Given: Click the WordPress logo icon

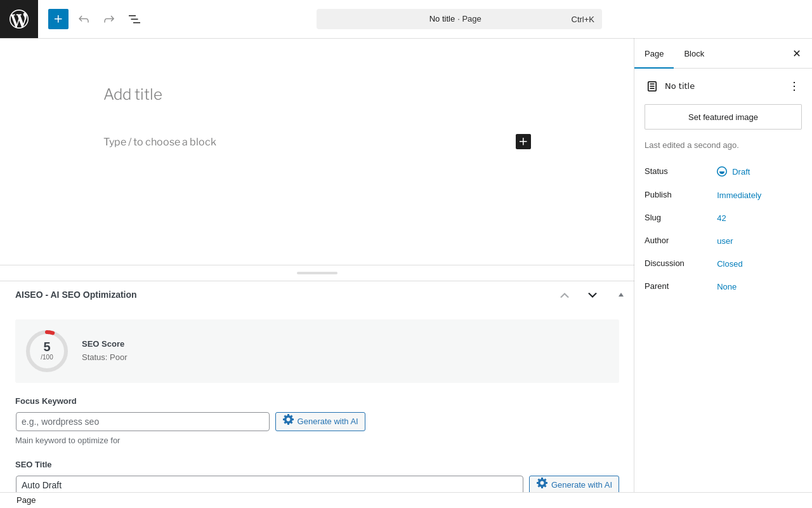Looking at the screenshot, I should pos(19,19).
